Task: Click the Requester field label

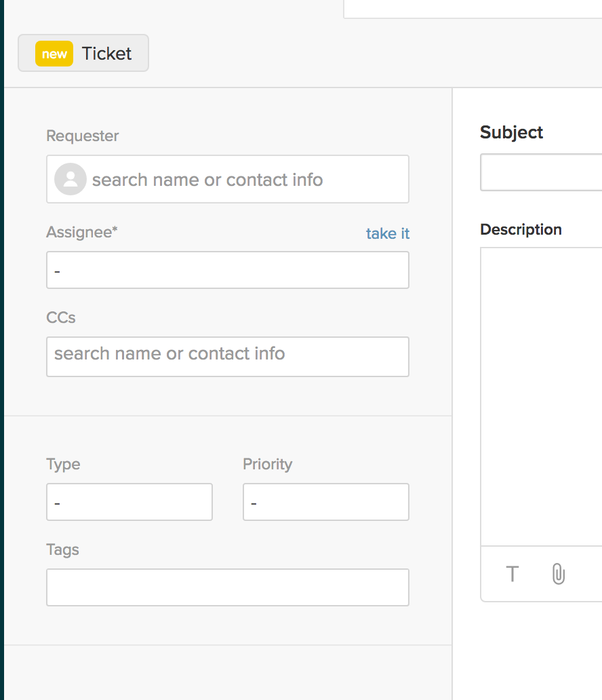Action: coord(83,136)
